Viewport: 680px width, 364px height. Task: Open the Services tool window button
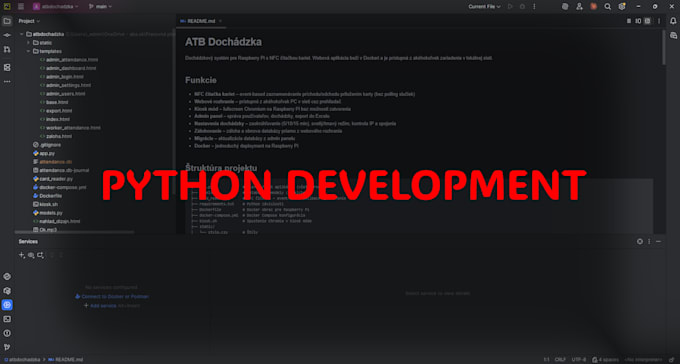pos(7,305)
